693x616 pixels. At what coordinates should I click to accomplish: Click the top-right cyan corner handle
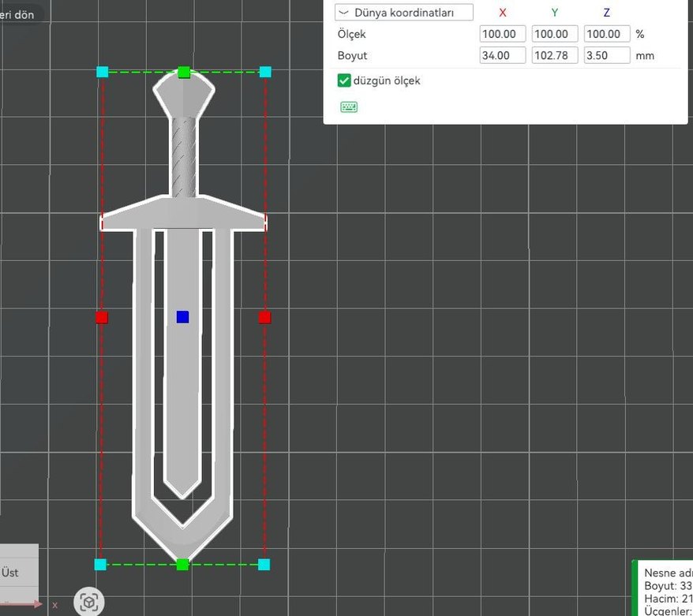point(265,72)
